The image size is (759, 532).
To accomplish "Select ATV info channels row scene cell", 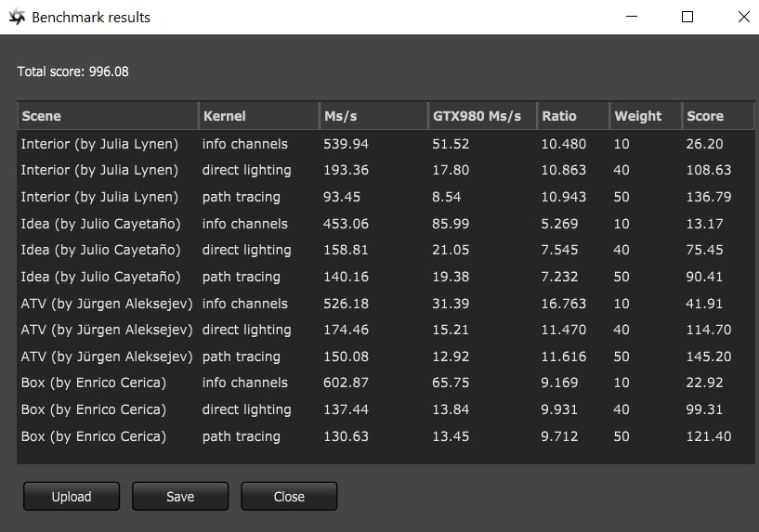I will click(x=107, y=304).
